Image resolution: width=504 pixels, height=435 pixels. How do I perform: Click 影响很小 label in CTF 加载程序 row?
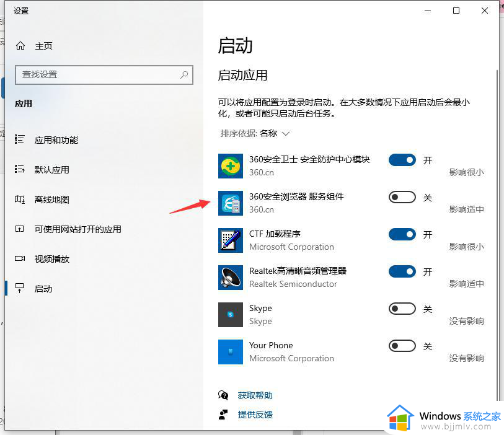(x=466, y=247)
